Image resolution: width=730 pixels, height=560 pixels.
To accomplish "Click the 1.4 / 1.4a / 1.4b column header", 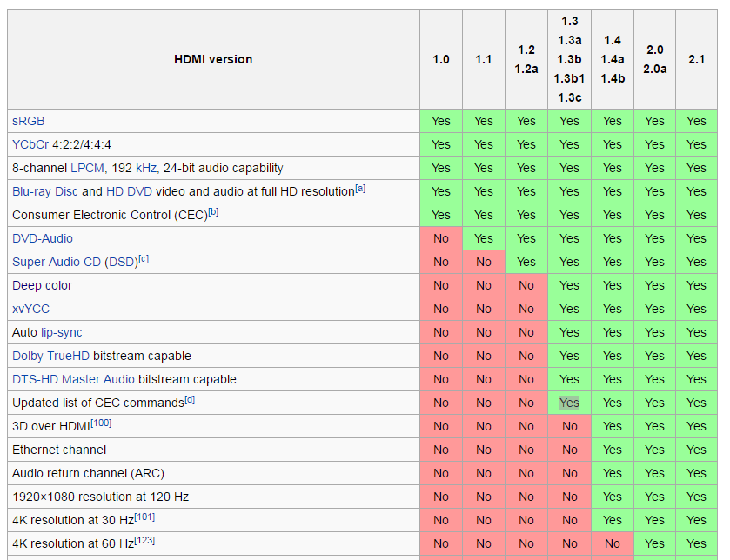I will coord(613,59).
